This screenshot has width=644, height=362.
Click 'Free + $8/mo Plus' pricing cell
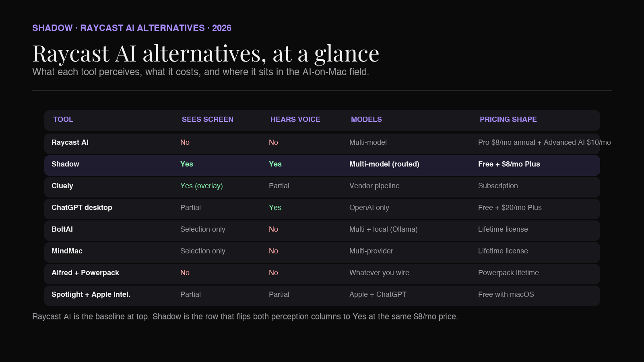click(509, 164)
